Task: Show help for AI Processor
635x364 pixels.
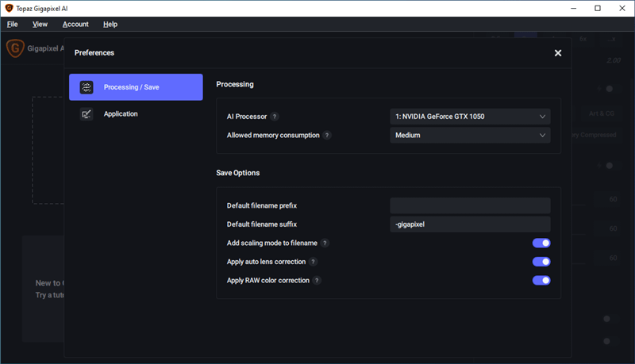Action: click(x=274, y=117)
